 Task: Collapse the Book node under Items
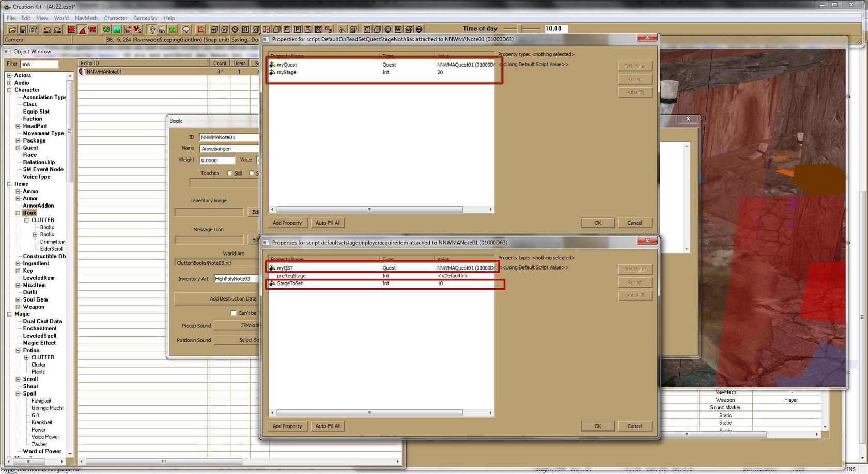point(18,213)
